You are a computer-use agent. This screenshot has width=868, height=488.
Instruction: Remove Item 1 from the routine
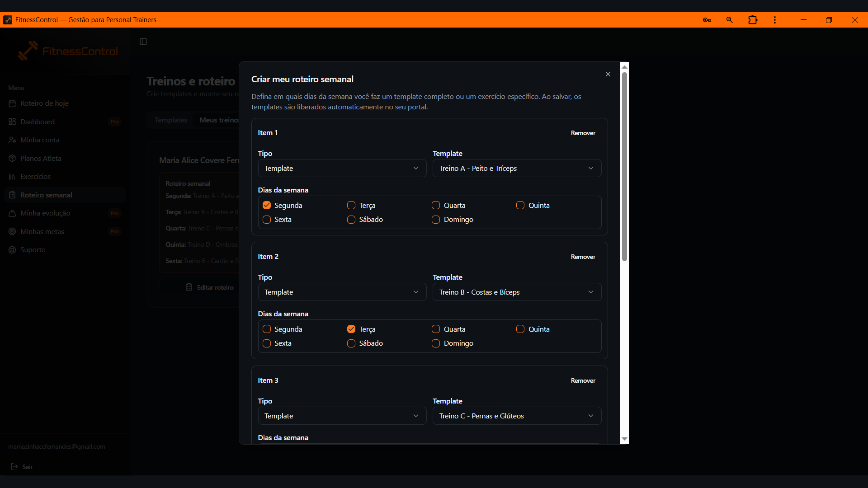pos(583,133)
